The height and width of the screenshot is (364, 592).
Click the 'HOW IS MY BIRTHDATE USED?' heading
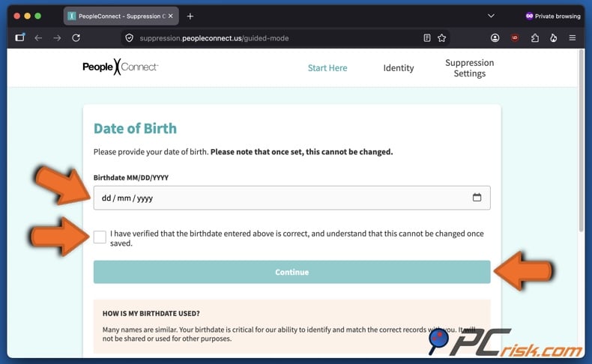[151, 314]
